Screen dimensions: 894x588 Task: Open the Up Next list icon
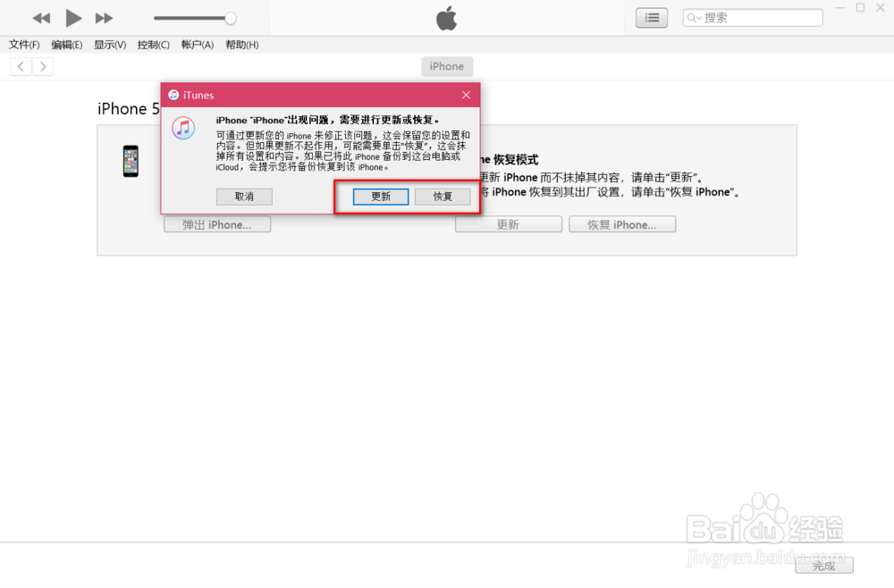point(651,17)
